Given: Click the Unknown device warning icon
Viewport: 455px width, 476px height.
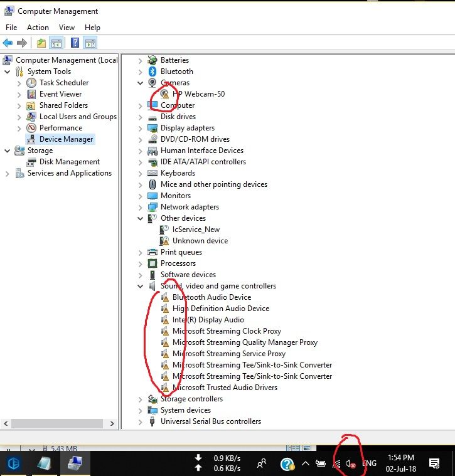Looking at the screenshot, I should coord(164,241).
